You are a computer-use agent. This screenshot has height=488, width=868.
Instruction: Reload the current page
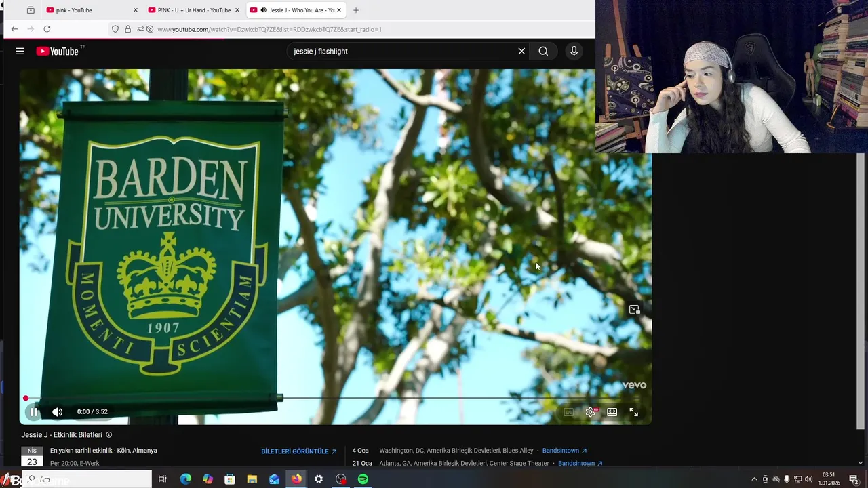pos(47,29)
